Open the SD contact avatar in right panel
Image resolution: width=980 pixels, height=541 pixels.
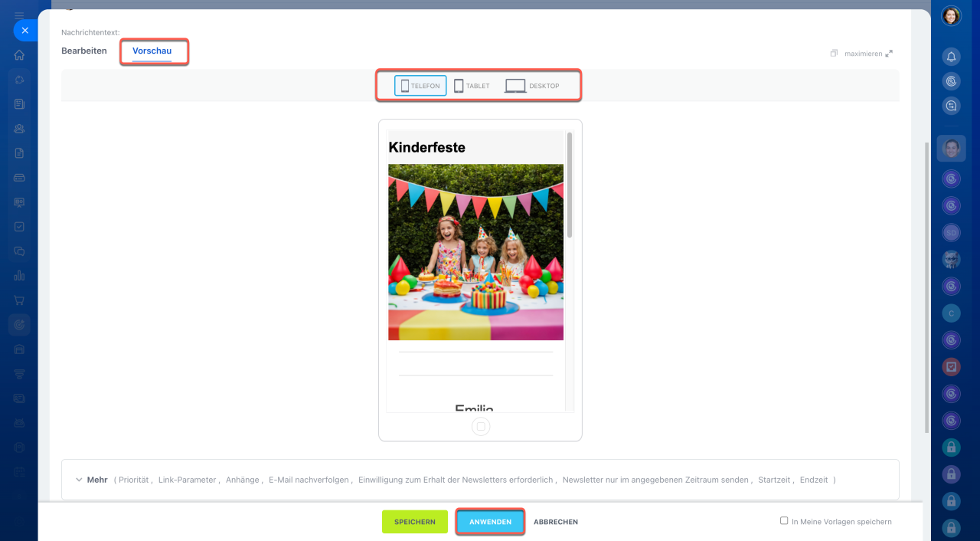pyautogui.click(x=951, y=232)
